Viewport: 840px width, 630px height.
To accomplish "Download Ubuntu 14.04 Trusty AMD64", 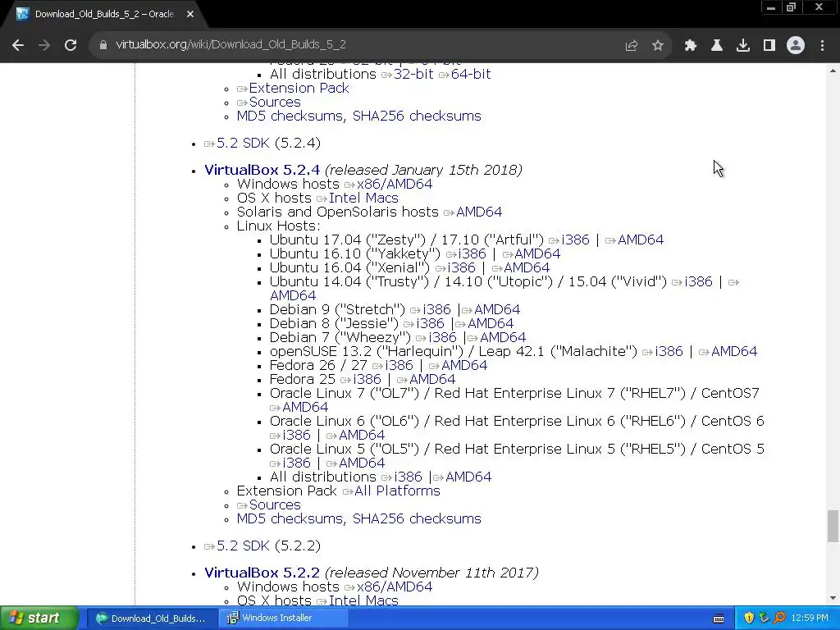I will 293,295.
